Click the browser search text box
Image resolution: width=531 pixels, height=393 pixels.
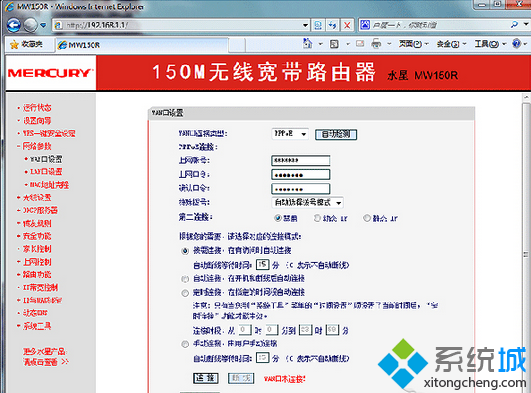tap(439, 25)
